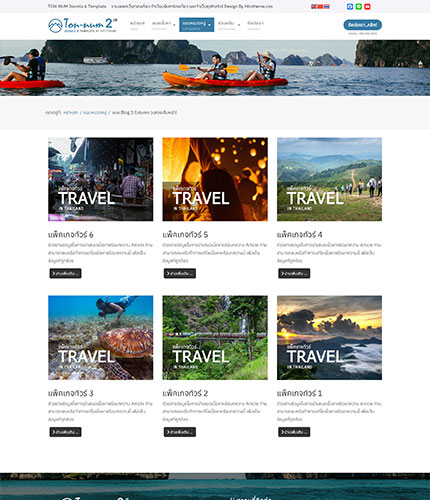This screenshot has height=500, width=430.
Task: Click the read-more button under แพ็คเกจทัวร์ 5
Action: (x=180, y=273)
